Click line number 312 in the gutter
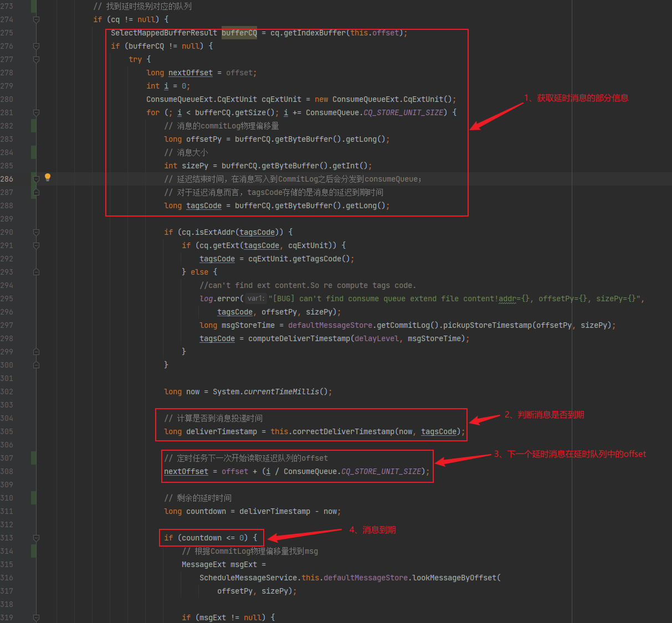Screen dimensions: 672x623 (x=7, y=524)
